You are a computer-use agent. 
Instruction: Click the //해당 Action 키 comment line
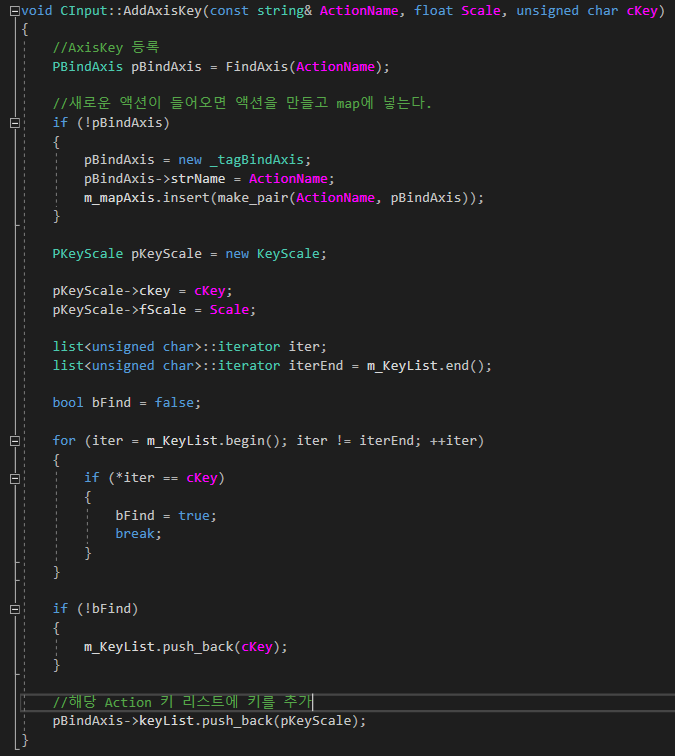[x=183, y=702]
